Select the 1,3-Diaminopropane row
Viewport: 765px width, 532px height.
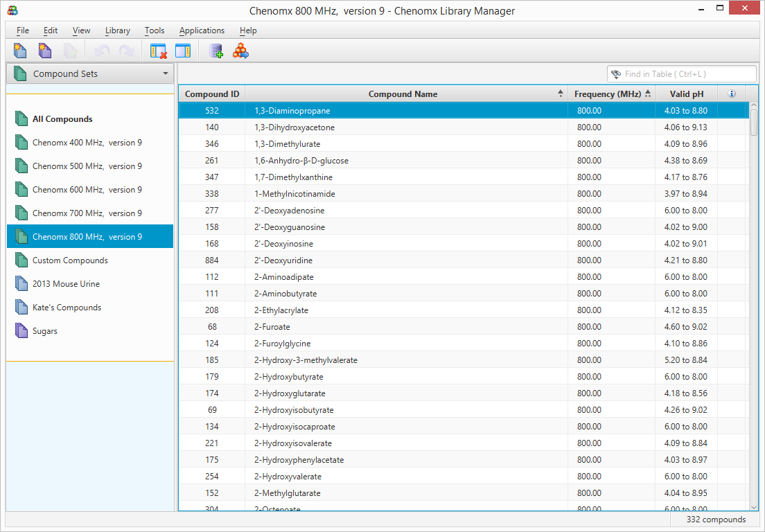click(x=464, y=111)
